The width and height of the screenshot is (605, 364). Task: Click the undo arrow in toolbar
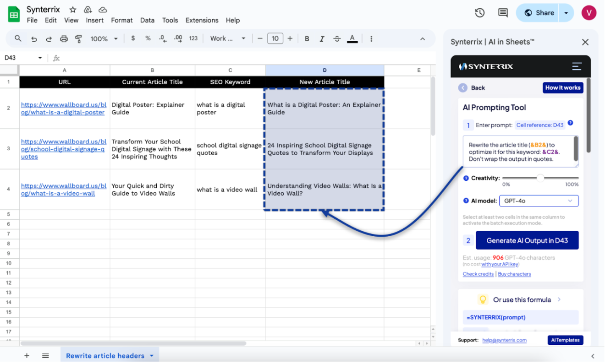pos(34,39)
